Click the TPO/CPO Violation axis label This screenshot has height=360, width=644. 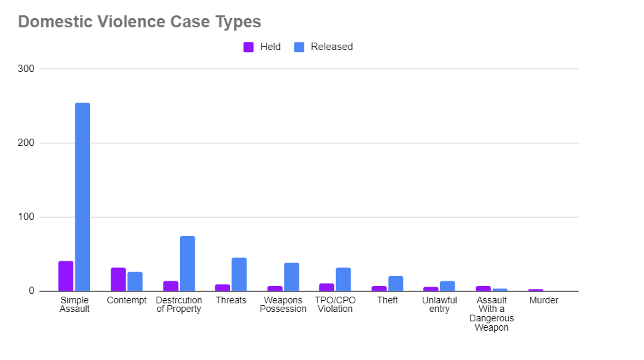(x=335, y=305)
